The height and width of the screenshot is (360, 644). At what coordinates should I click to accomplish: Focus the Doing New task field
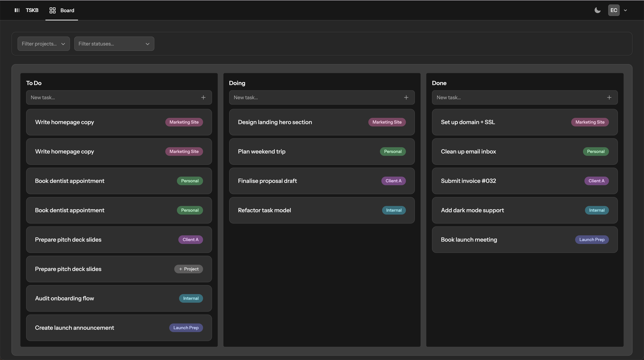tap(322, 97)
